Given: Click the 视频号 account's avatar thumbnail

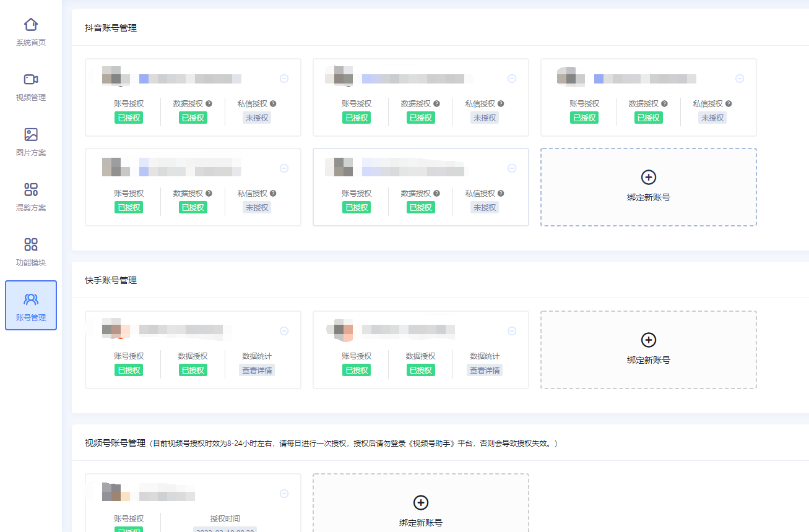Looking at the screenshot, I should [115, 491].
